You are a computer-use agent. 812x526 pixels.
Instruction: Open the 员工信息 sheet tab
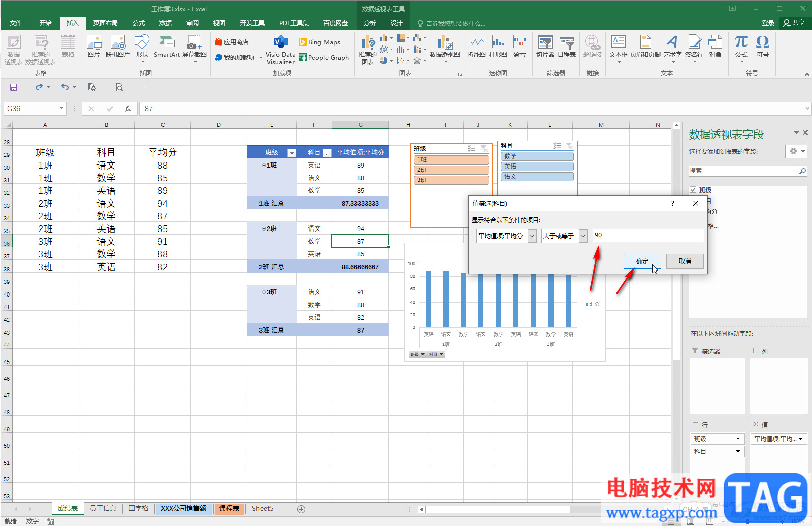(x=103, y=508)
